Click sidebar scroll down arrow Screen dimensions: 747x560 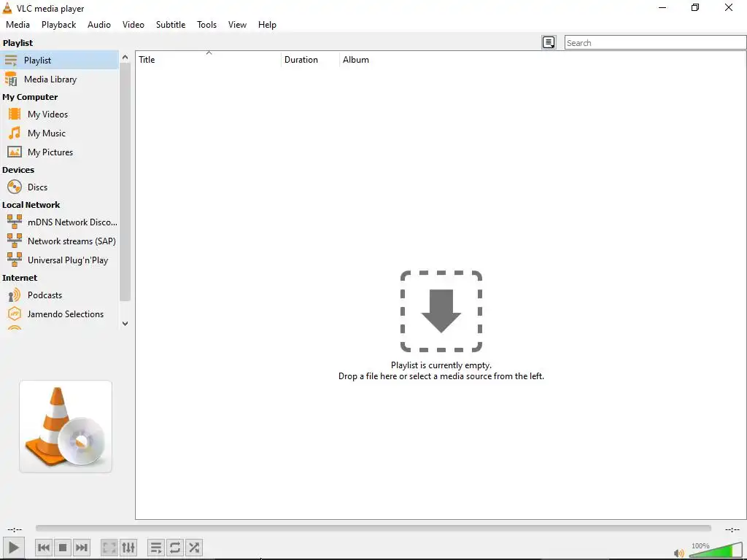[x=125, y=324]
